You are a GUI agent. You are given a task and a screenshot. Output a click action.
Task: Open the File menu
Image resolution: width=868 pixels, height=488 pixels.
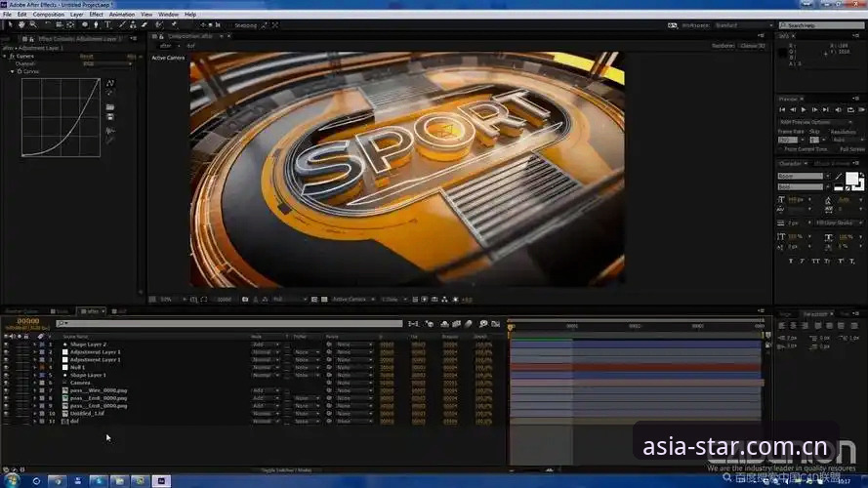(7, 15)
